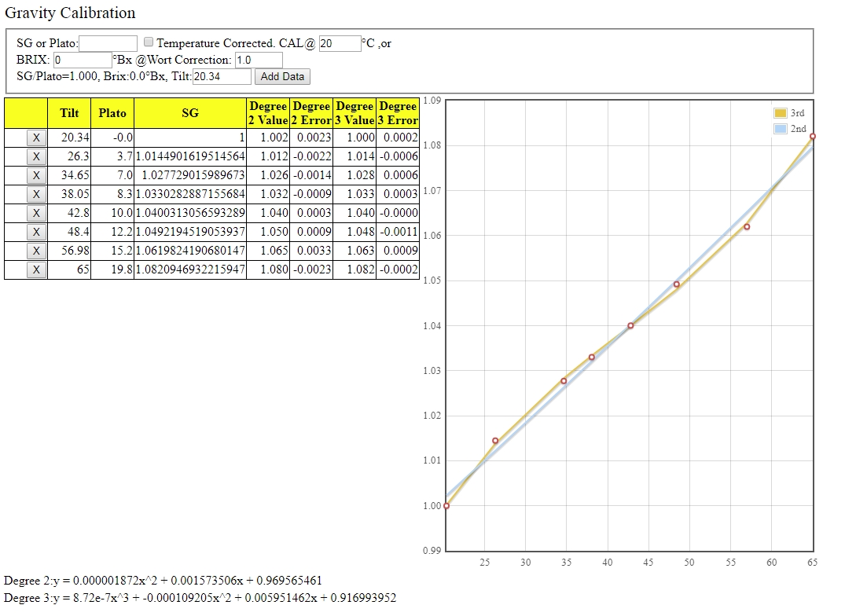Delete the row with tilt 42.8

35,213
